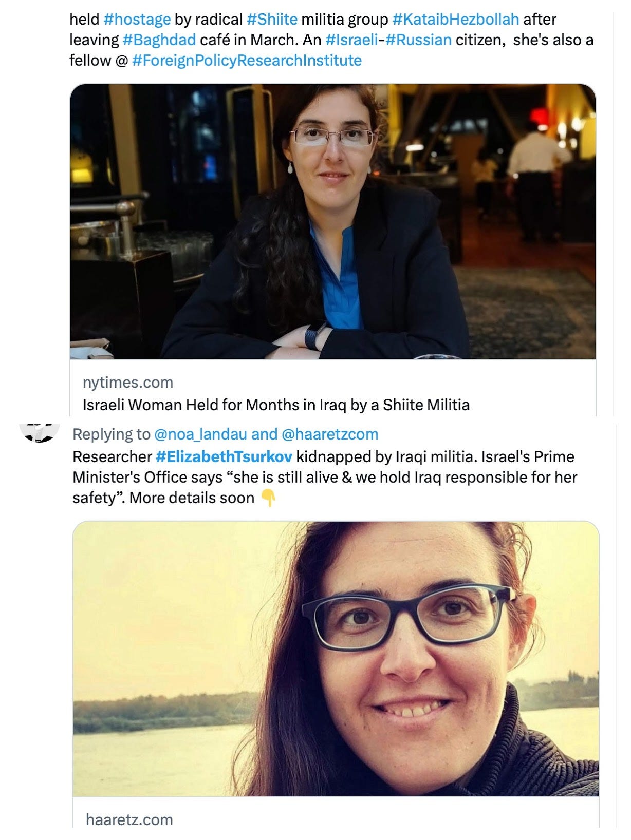Click the first tweet text mentioning Baghdad café

tap(331, 40)
